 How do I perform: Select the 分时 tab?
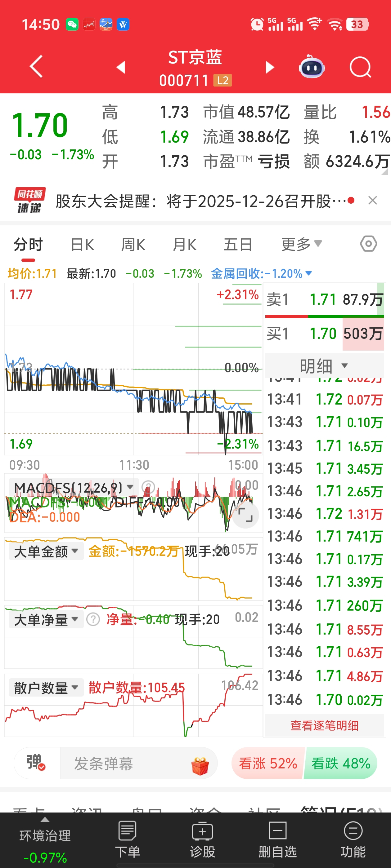[28, 245]
